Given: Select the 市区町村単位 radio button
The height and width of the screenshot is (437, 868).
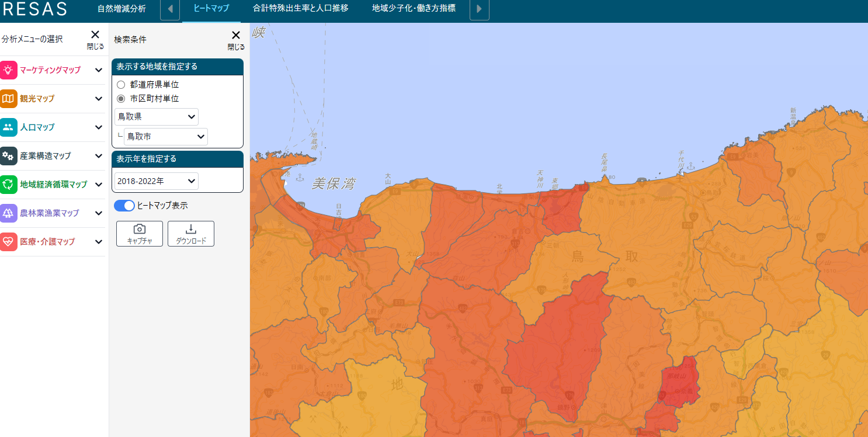Looking at the screenshot, I should tap(121, 99).
